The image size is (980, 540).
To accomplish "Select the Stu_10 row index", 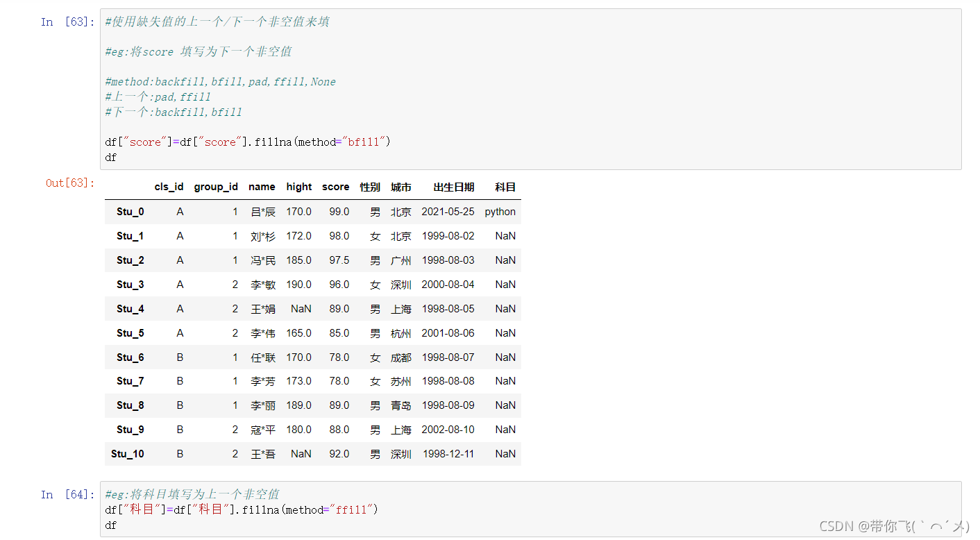I will (128, 454).
